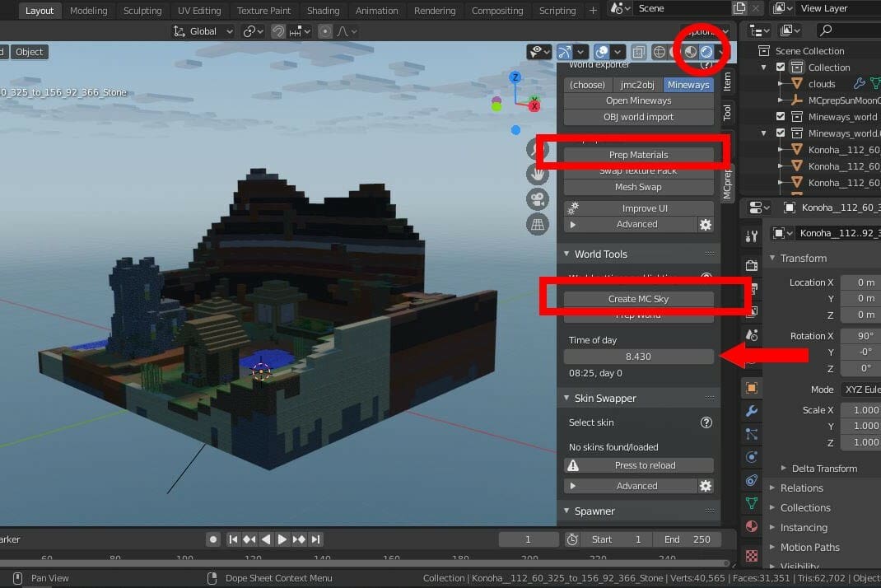Click Create MC Sky button

(x=638, y=299)
